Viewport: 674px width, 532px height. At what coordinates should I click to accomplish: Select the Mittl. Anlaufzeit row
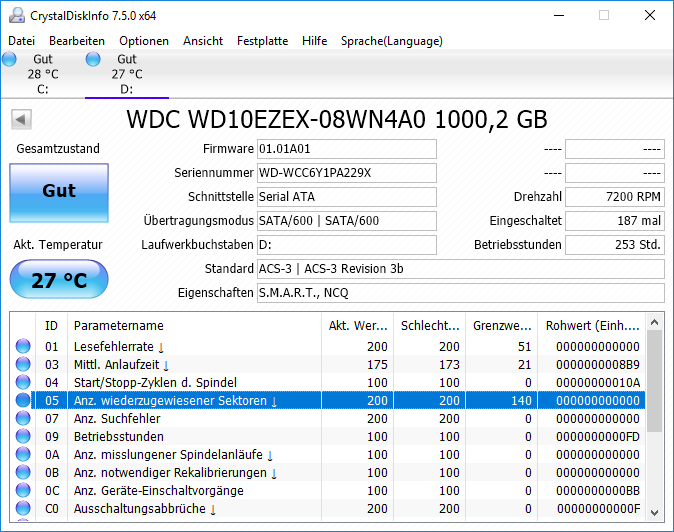[328, 364]
